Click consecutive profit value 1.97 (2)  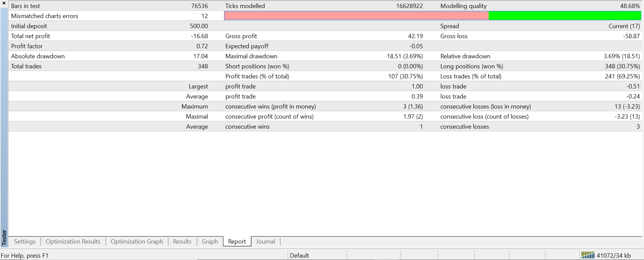[x=413, y=117]
